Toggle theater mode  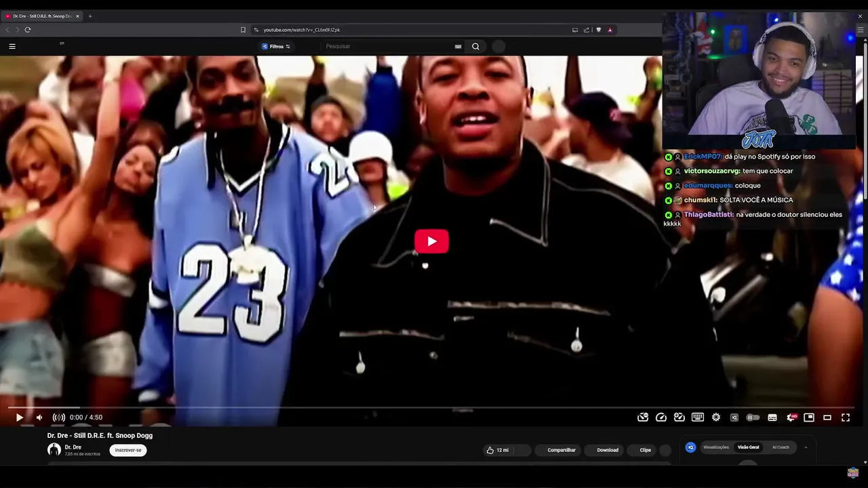tap(827, 418)
